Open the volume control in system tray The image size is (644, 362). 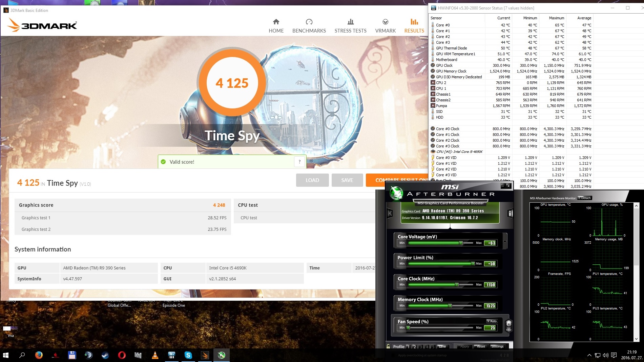(x=605, y=355)
